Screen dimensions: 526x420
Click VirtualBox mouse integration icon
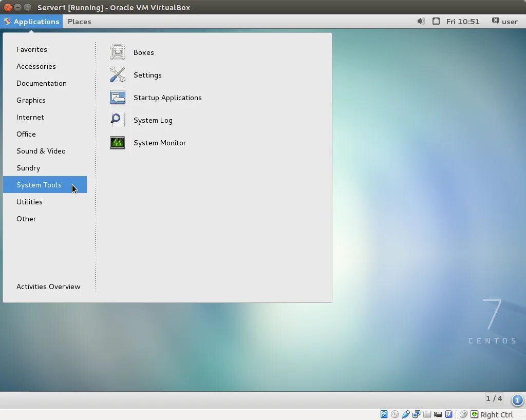click(463, 414)
